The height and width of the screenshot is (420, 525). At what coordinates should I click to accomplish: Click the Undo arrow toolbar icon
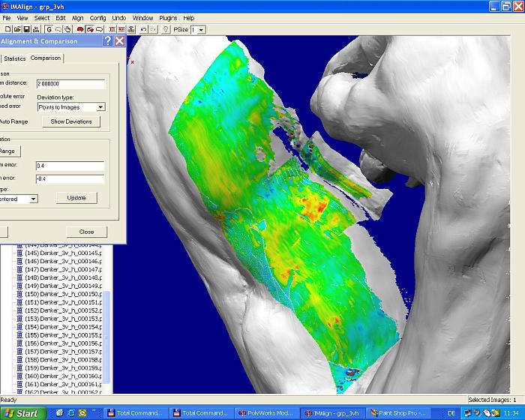(x=143, y=29)
